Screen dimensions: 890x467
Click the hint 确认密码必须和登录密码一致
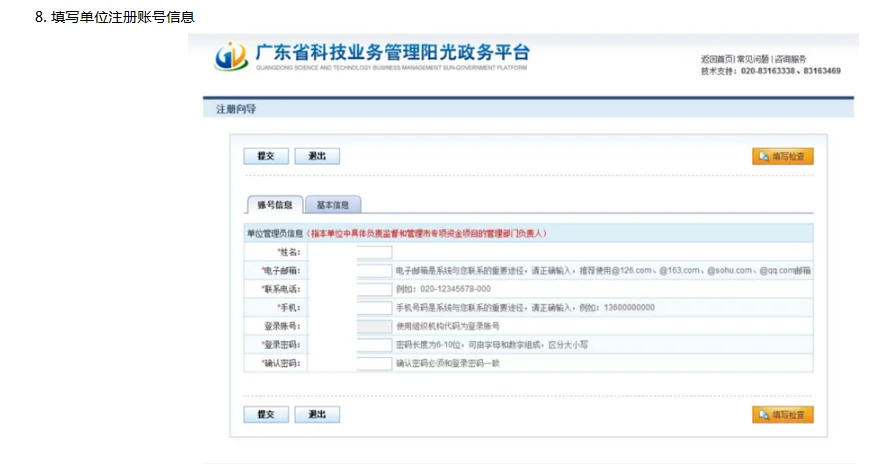pos(448,363)
